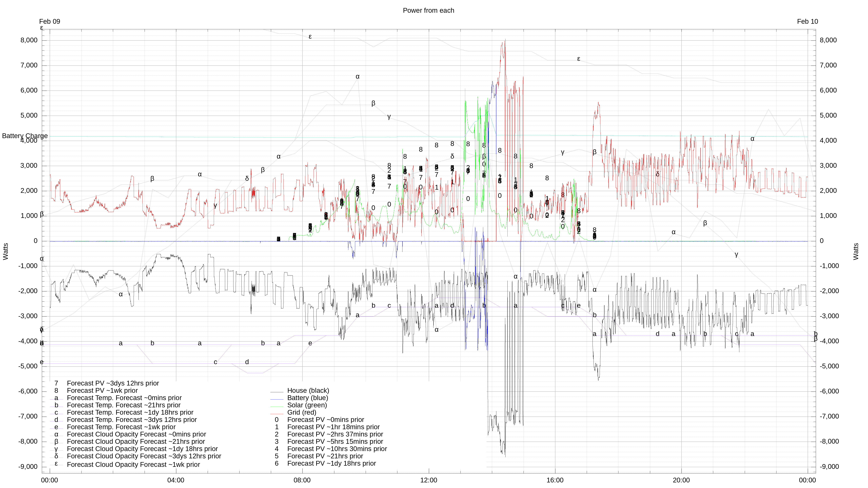
Task: Click the right axis -5,000 value
Action: [829, 366]
